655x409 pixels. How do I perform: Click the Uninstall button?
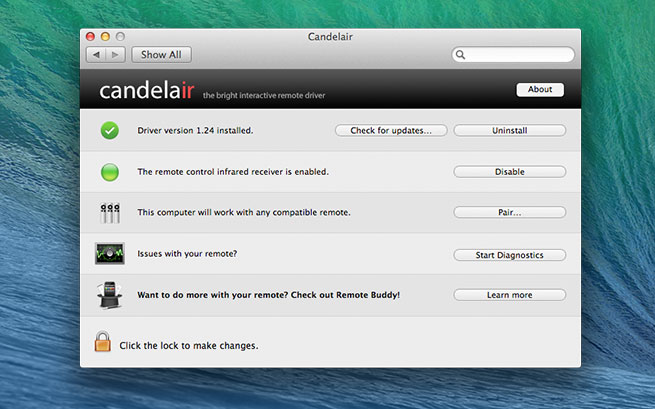510,130
